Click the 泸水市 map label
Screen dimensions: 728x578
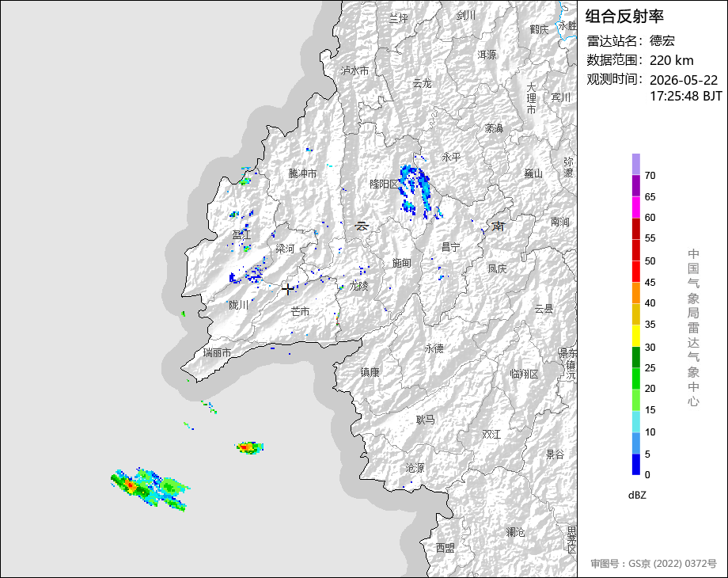point(355,70)
